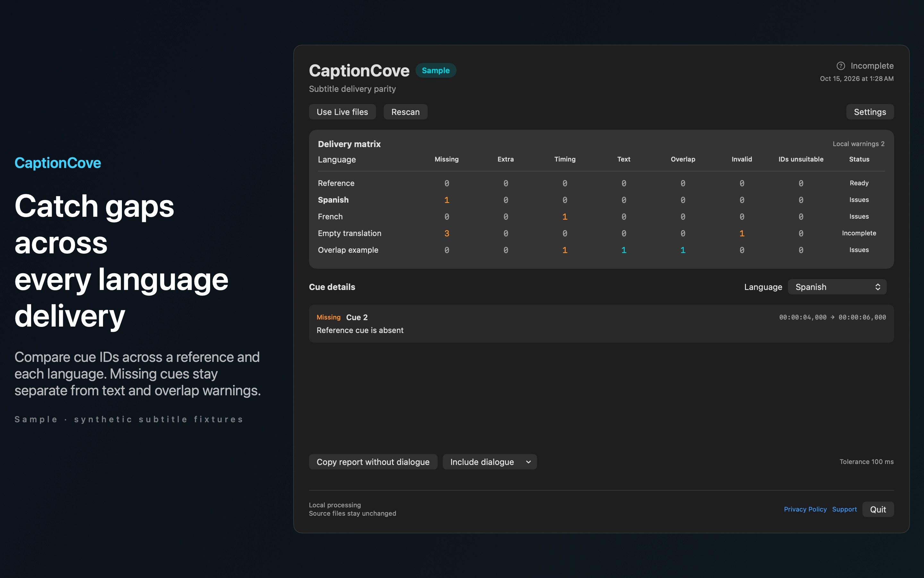Click the cue timestamp 00:00:04,000 → 00:00:06,000
Screen dimensions: 924x578
[832, 317]
